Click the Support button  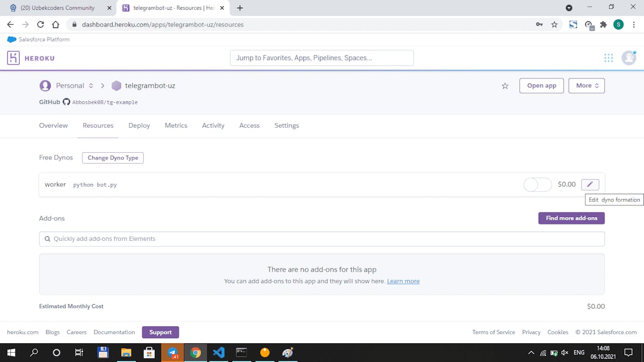(160, 332)
